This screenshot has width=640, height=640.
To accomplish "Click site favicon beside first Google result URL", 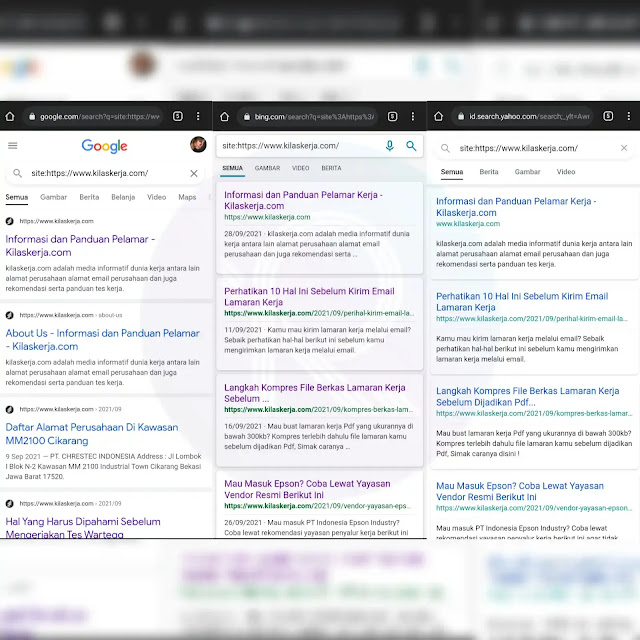I will click(x=9, y=221).
